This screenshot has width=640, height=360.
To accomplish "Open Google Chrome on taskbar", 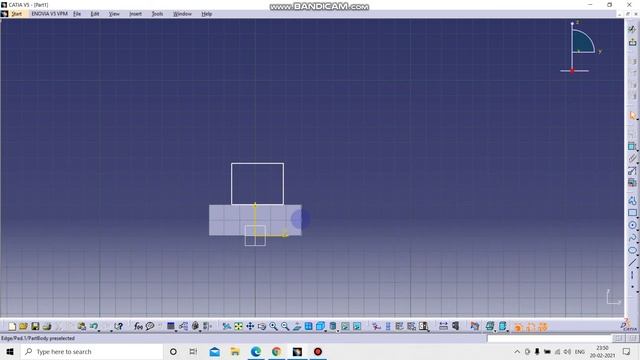I will click(x=277, y=351).
